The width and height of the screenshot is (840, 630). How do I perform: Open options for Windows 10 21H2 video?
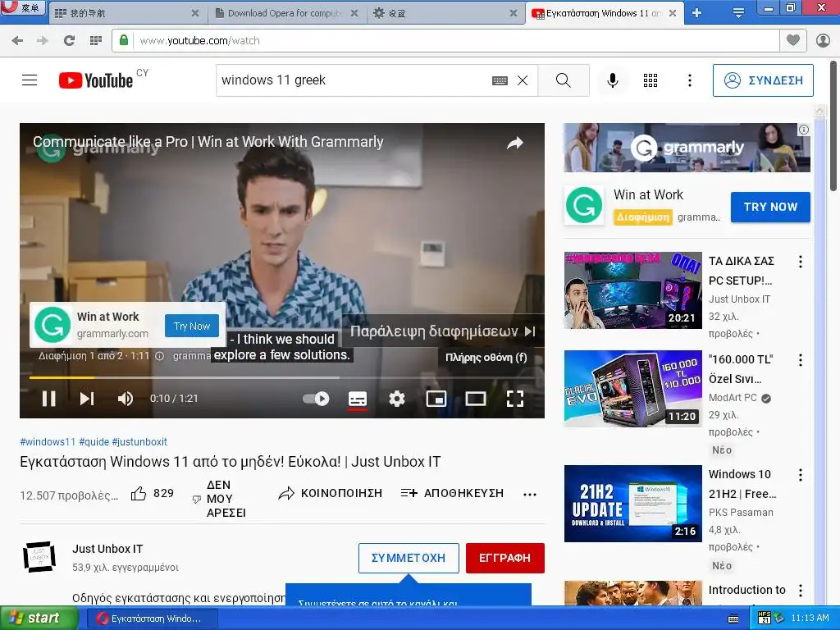click(801, 475)
